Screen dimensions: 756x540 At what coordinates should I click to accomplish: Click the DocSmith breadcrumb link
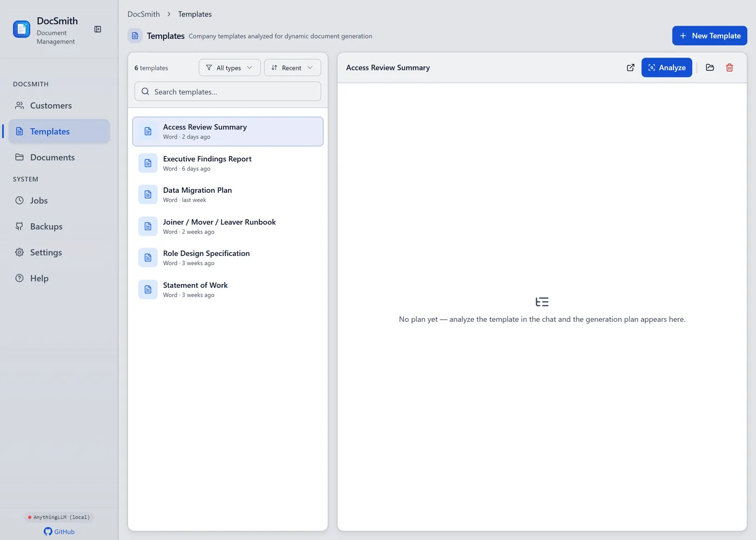click(144, 14)
